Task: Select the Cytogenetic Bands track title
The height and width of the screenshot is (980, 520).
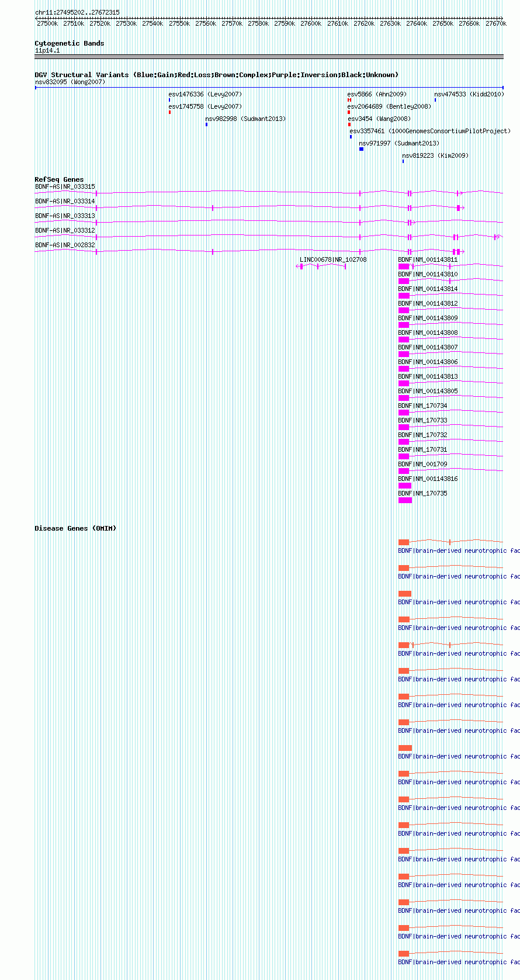Action: pyautogui.click(x=70, y=43)
